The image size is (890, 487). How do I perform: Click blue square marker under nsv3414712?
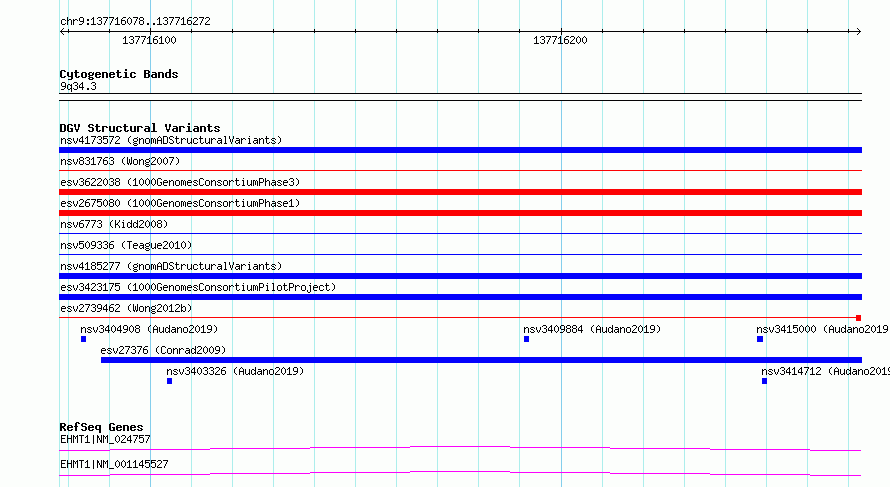[x=765, y=381]
